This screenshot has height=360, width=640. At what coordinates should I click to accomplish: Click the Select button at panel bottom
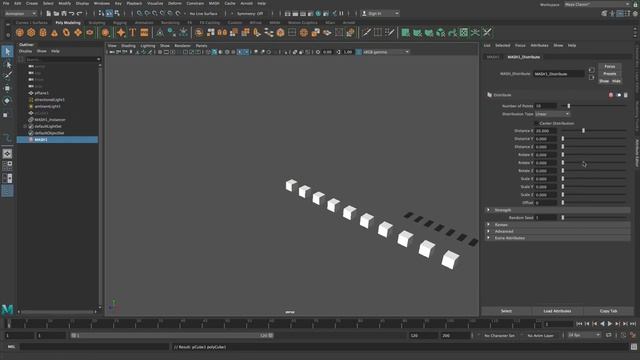(x=506, y=311)
